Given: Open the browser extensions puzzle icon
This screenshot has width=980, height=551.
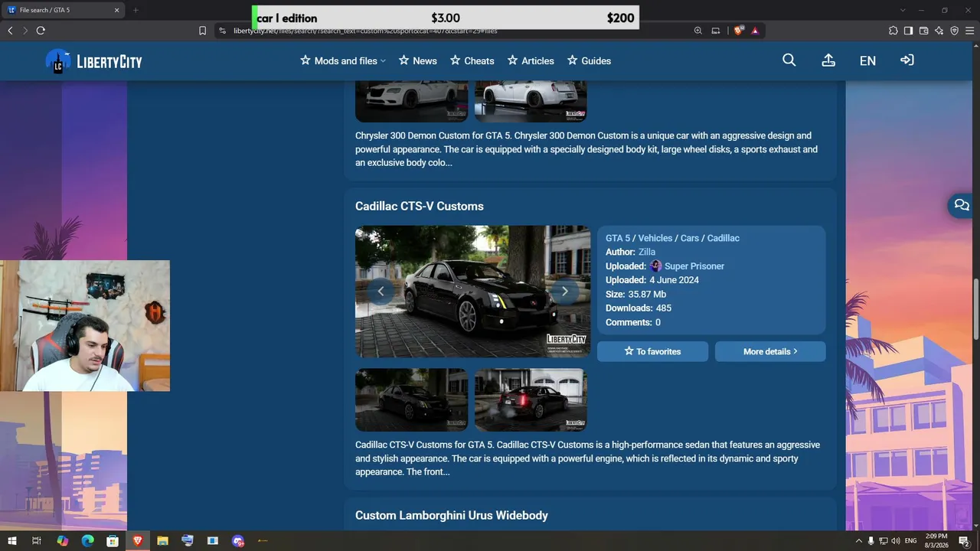Looking at the screenshot, I should [893, 31].
